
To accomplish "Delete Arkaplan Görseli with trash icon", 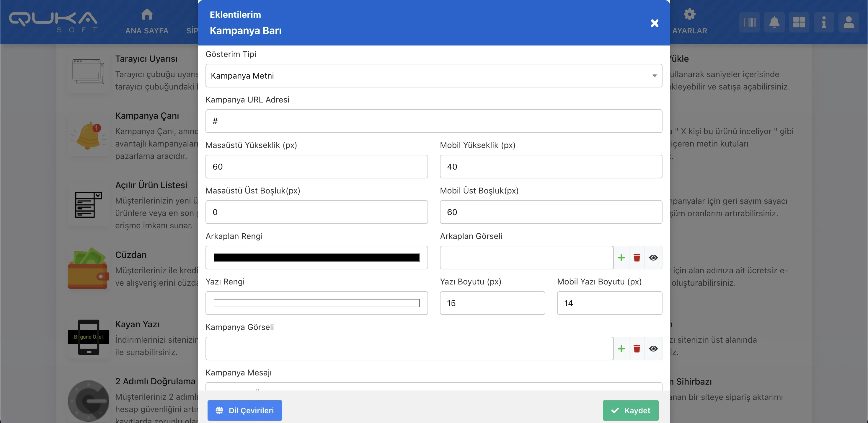I will coord(637,258).
